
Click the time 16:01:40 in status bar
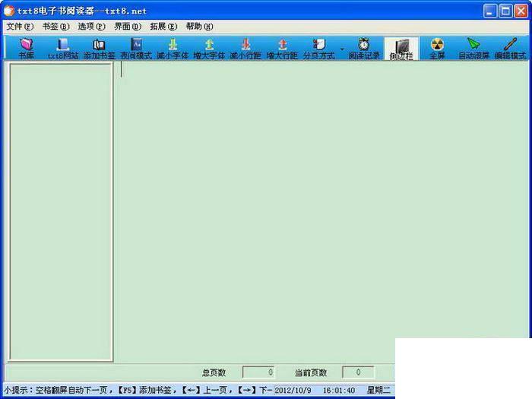tap(339, 391)
